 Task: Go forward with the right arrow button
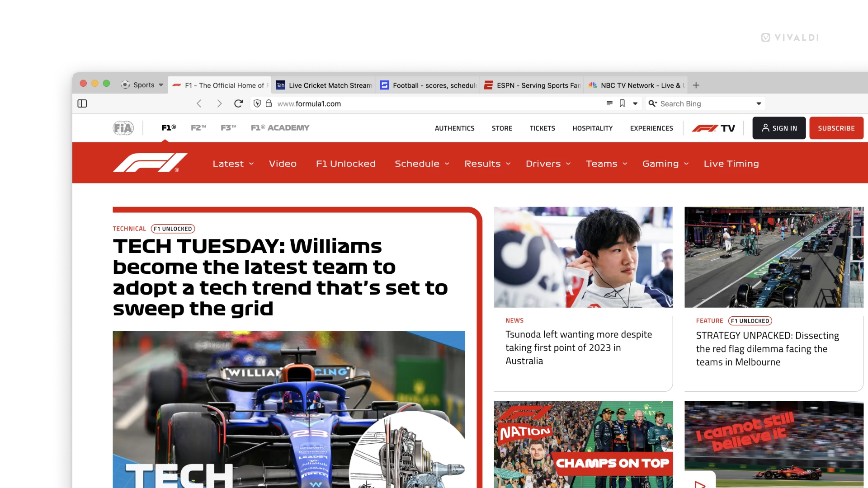coord(219,103)
